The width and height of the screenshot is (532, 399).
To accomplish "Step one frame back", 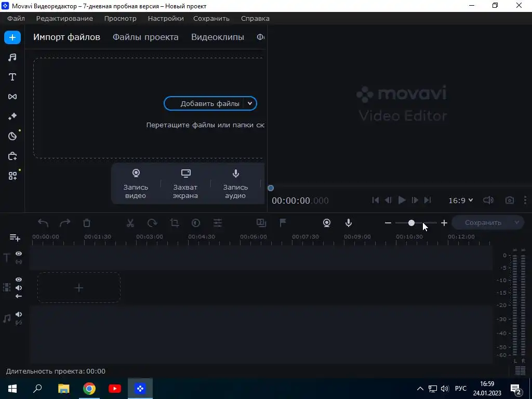I will (389, 200).
